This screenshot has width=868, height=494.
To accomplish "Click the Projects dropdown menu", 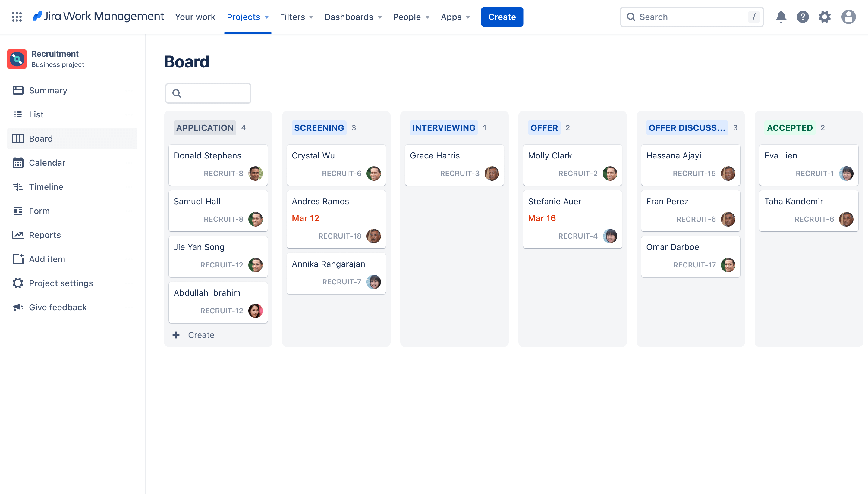I will [x=247, y=17].
